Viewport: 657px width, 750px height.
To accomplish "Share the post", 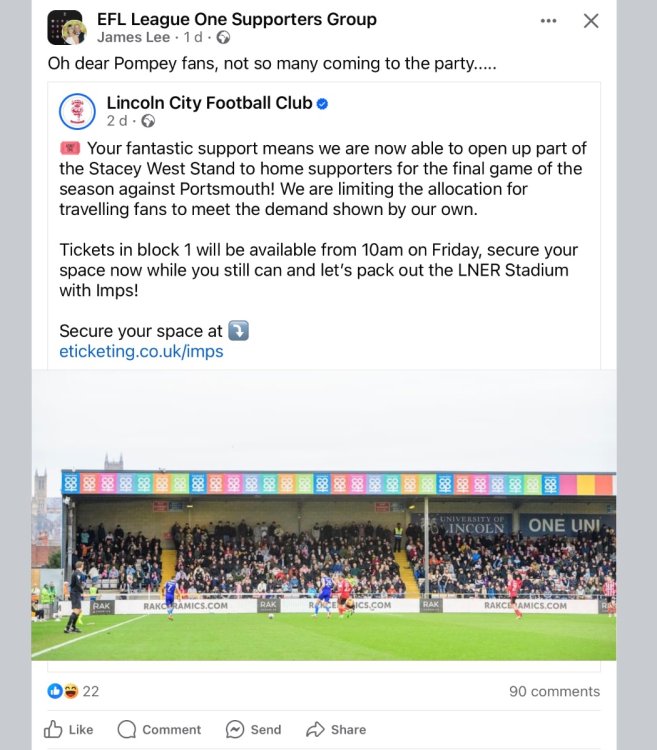I will pyautogui.click(x=336, y=729).
